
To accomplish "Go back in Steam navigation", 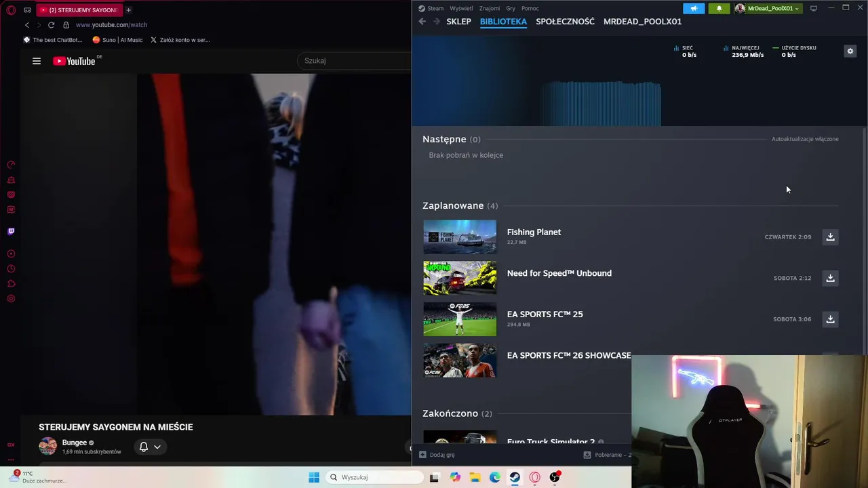I will (x=422, y=22).
